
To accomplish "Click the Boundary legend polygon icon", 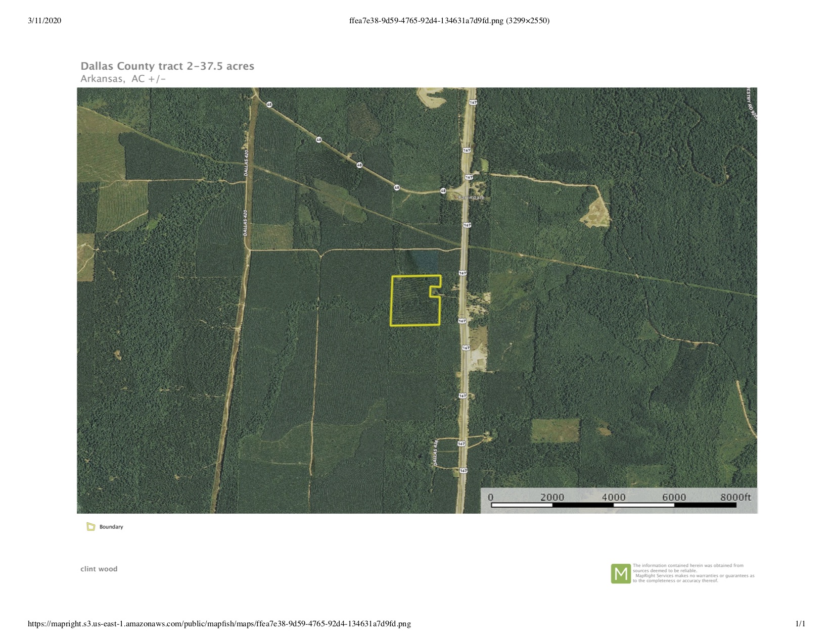I will click(91, 527).
